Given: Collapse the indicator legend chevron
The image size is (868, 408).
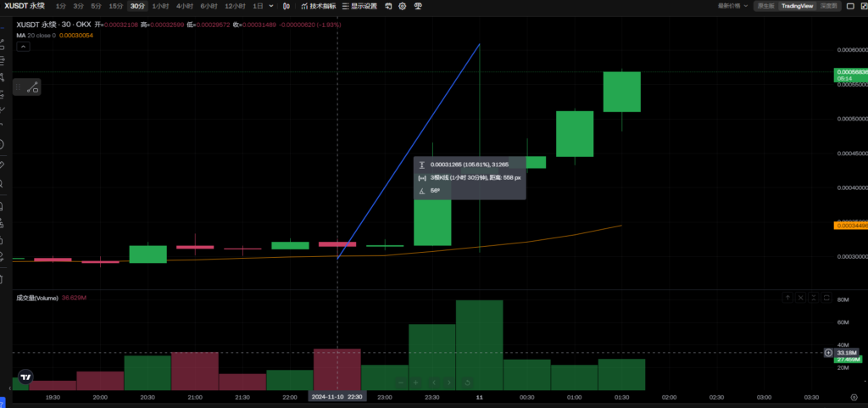Looking at the screenshot, I should click(x=23, y=48).
